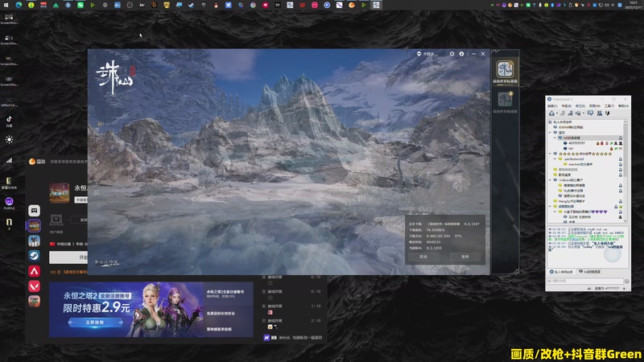Select the Steam icon in the accelerator sidebar

click(34, 256)
